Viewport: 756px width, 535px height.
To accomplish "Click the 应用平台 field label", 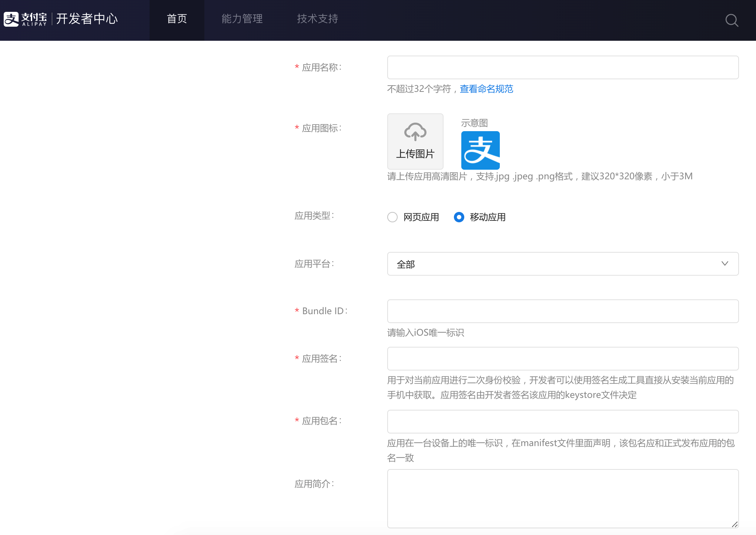I will click(314, 264).
